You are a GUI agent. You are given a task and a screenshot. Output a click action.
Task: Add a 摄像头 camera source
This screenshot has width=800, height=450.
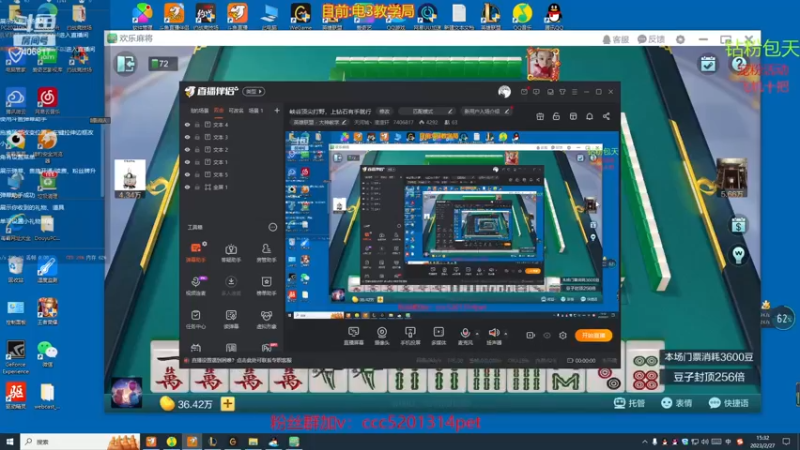pos(382,336)
